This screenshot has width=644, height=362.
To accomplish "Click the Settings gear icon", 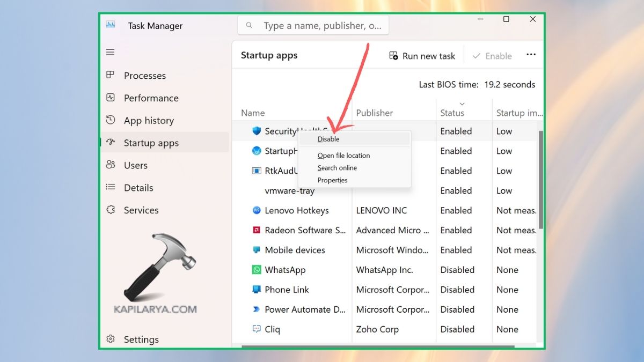I will [x=111, y=339].
